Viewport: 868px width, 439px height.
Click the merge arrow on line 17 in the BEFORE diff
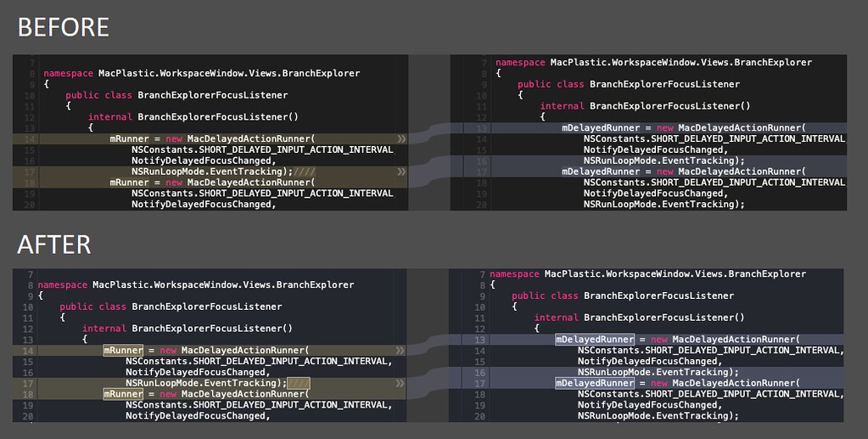pyautogui.click(x=401, y=172)
